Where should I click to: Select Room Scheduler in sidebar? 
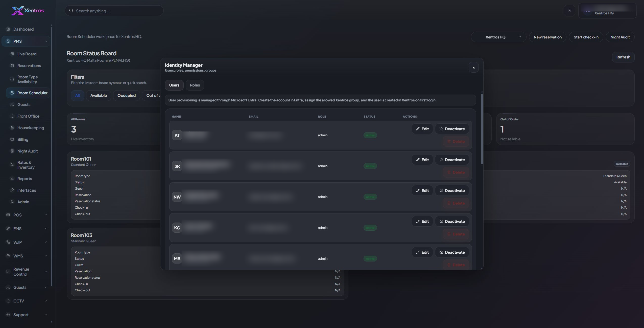(x=28, y=93)
